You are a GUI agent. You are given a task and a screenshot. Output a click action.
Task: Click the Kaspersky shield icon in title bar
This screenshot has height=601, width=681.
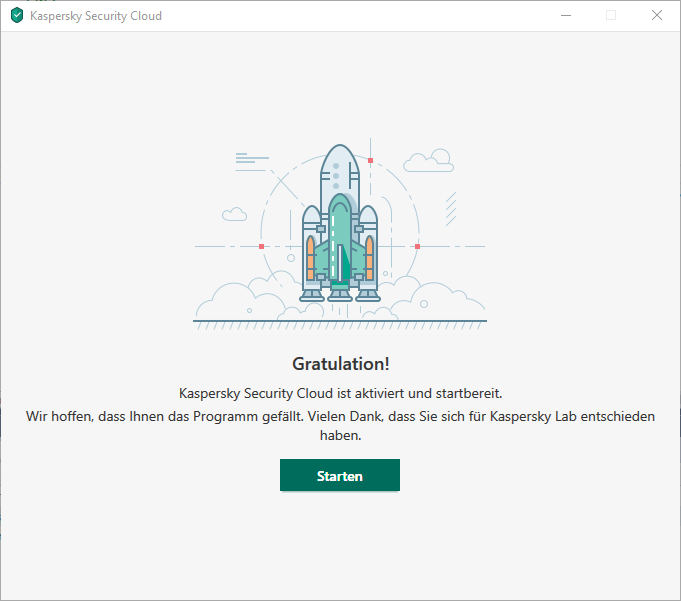pos(16,16)
